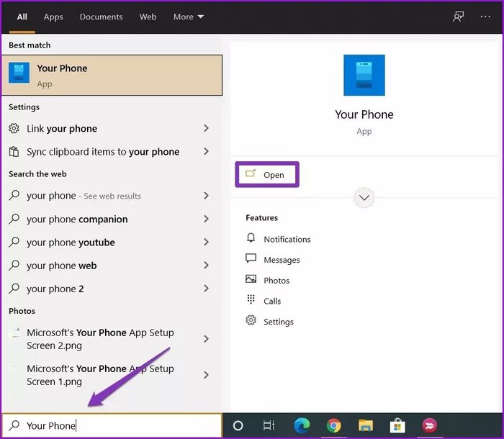Image resolution: width=504 pixels, height=439 pixels.
Task: Click the Your Phone title in preview pane
Action: 364,114
